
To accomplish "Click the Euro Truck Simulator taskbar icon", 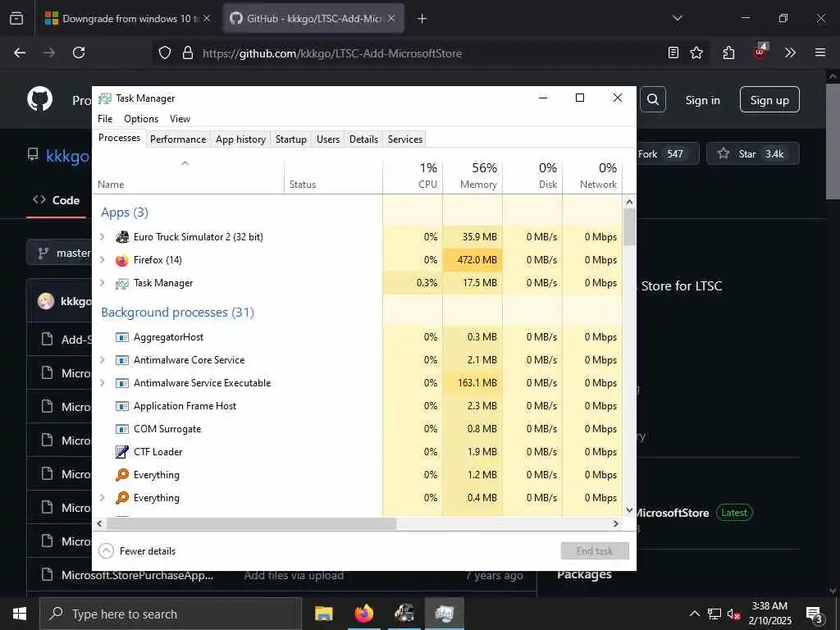I will tap(404, 614).
